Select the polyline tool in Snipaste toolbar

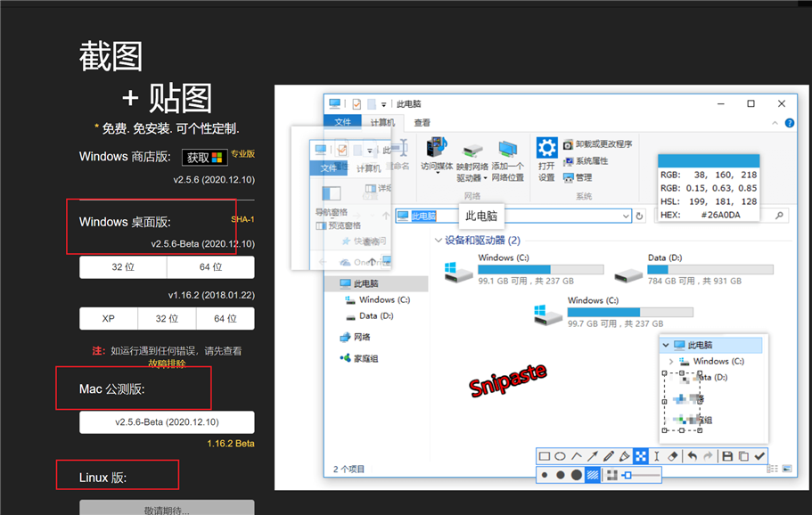click(577, 456)
